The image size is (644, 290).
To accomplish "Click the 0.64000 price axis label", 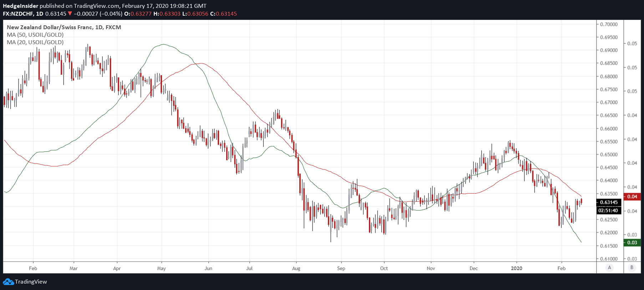I will click(609, 181).
